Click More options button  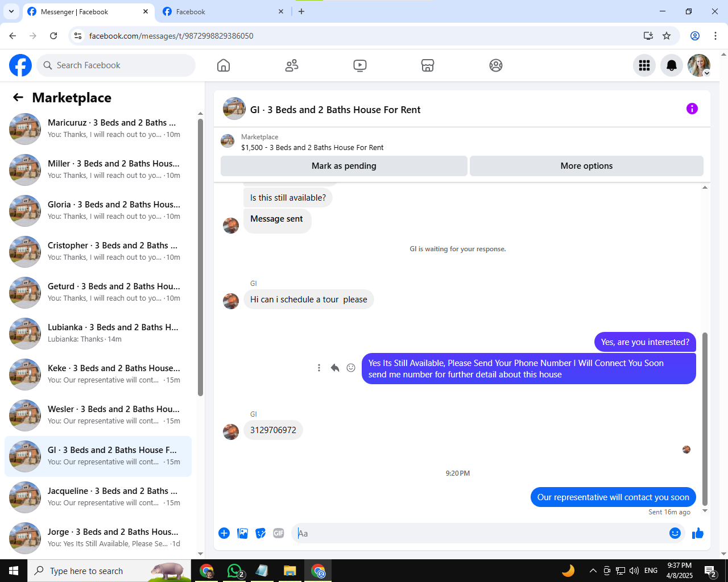(586, 166)
